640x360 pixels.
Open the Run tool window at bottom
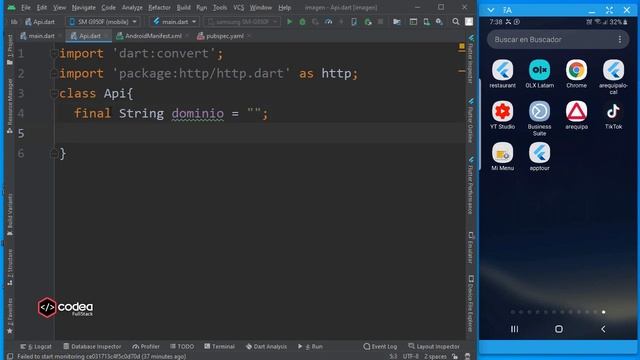(310, 347)
